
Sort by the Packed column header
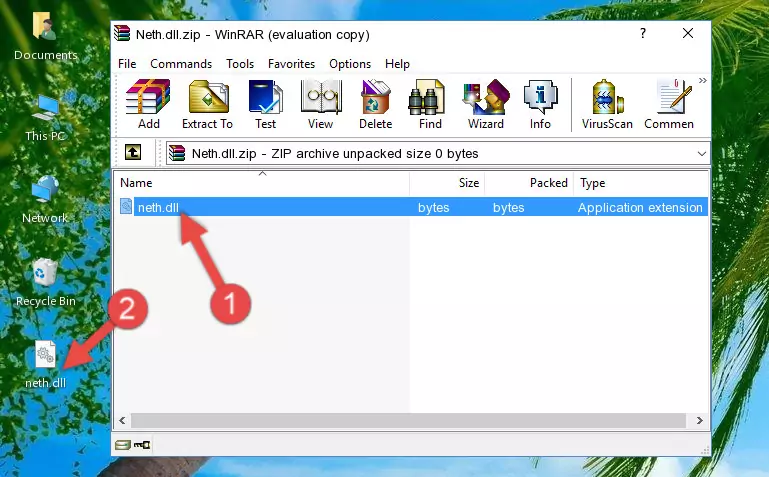point(529,183)
